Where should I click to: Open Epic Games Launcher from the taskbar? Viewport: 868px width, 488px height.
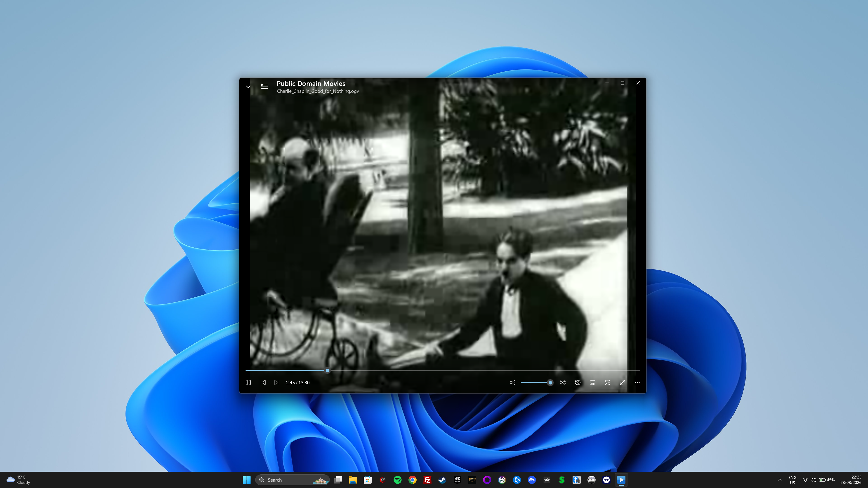pyautogui.click(x=457, y=480)
